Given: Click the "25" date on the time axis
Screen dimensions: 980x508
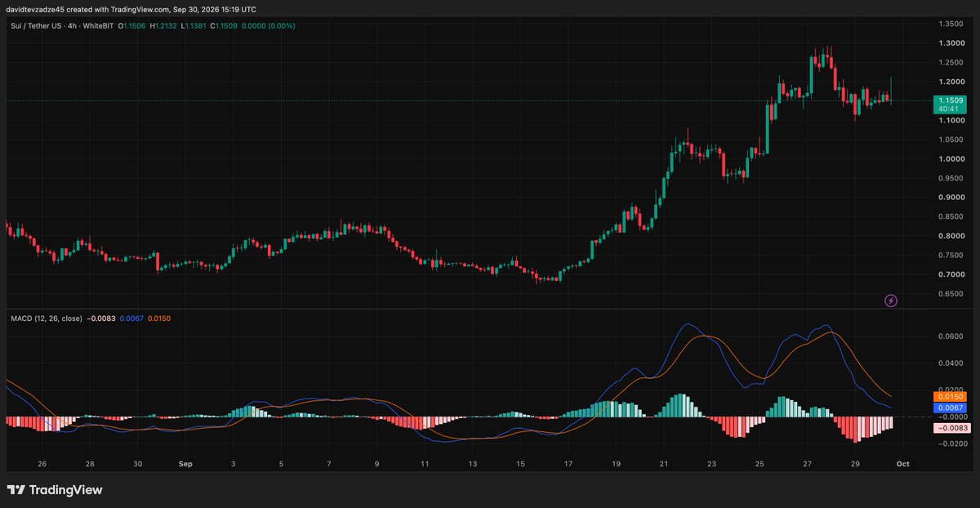Looking at the screenshot, I should [x=759, y=463].
